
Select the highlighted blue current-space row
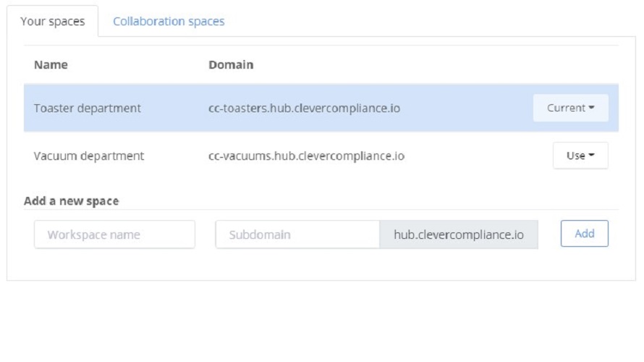[463, 109]
